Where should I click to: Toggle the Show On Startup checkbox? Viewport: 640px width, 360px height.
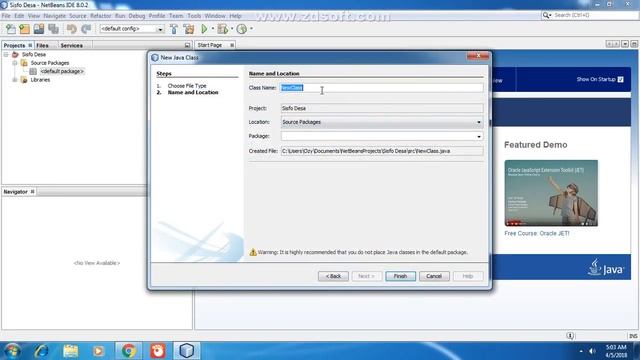tap(620, 79)
